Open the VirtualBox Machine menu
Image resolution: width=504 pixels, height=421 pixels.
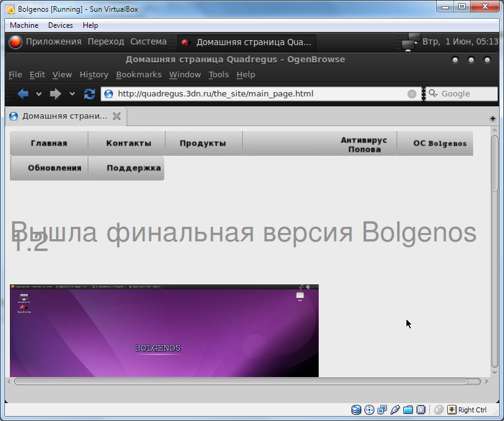(24, 25)
